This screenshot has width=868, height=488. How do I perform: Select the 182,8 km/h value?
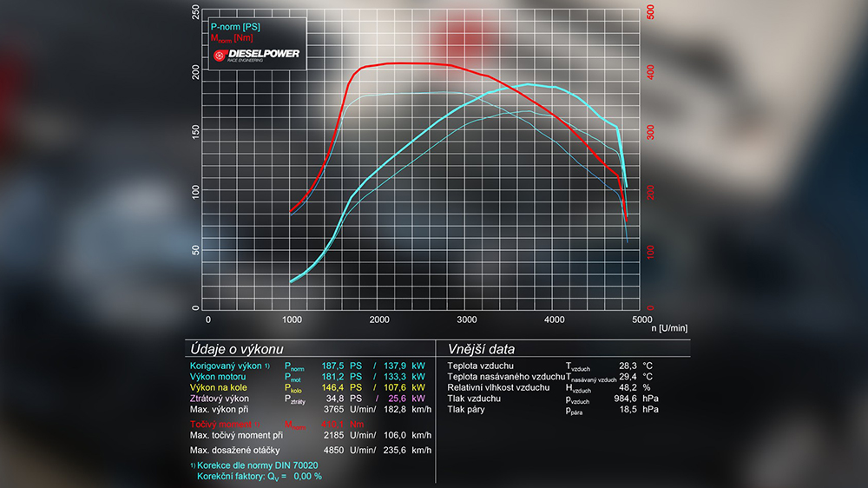(x=407, y=410)
